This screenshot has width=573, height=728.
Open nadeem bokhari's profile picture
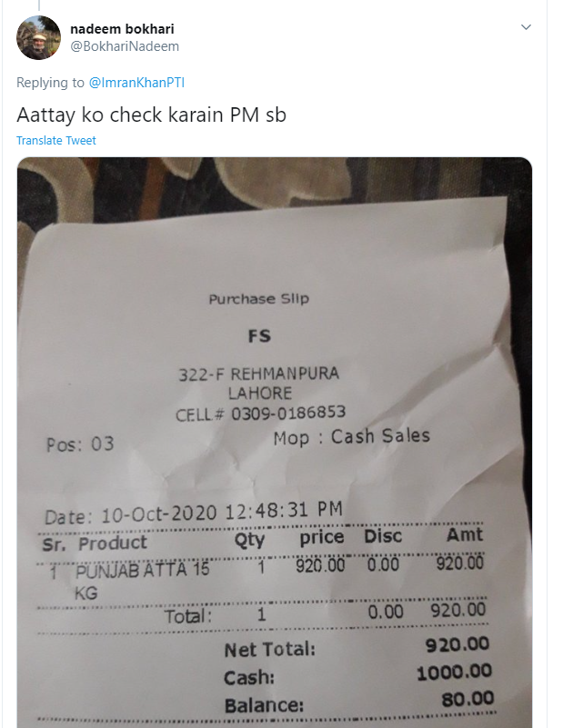coord(38,37)
